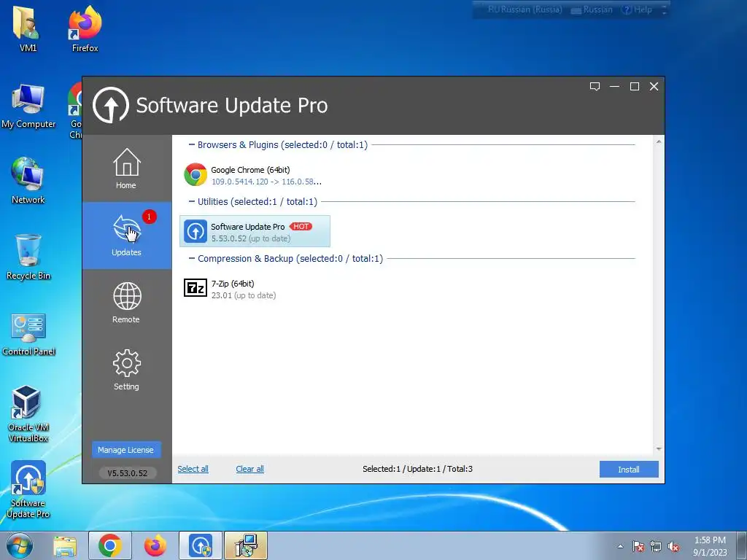Select the Oracle VM VirtualBox desktop shortcut
Screen dimensions: 747x560
[28, 414]
